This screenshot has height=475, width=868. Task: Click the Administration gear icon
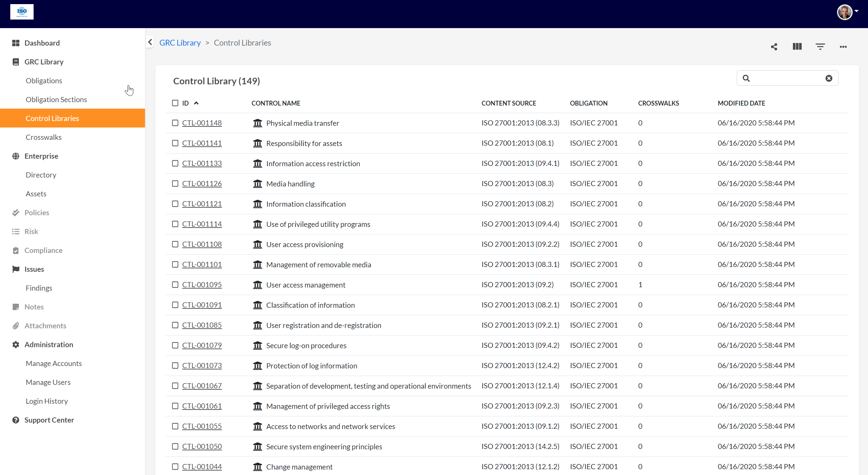point(16,344)
